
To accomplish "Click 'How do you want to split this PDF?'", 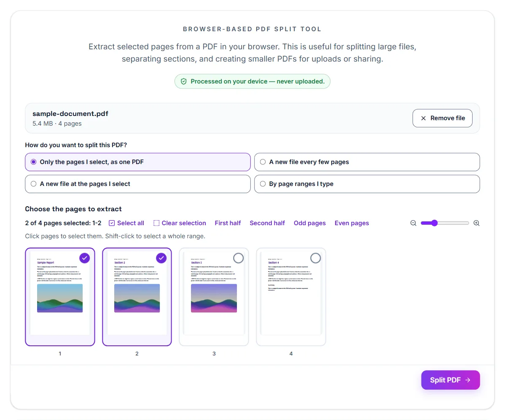I will [x=76, y=145].
